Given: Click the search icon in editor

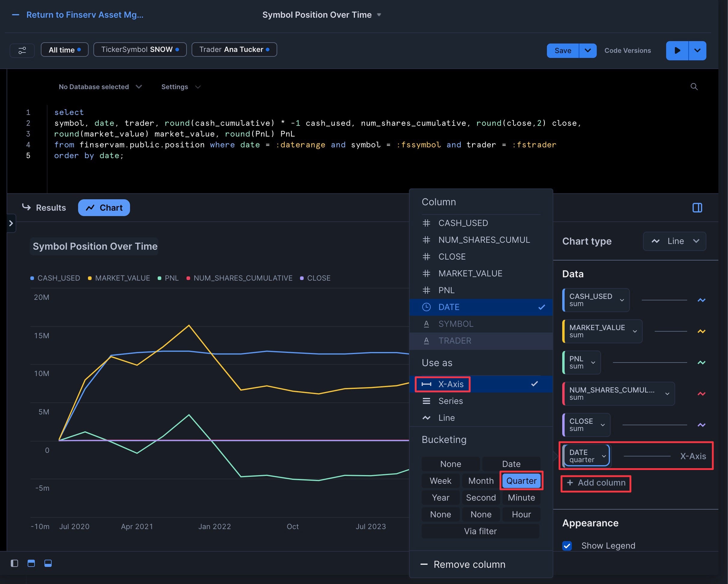Looking at the screenshot, I should (694, 87).
